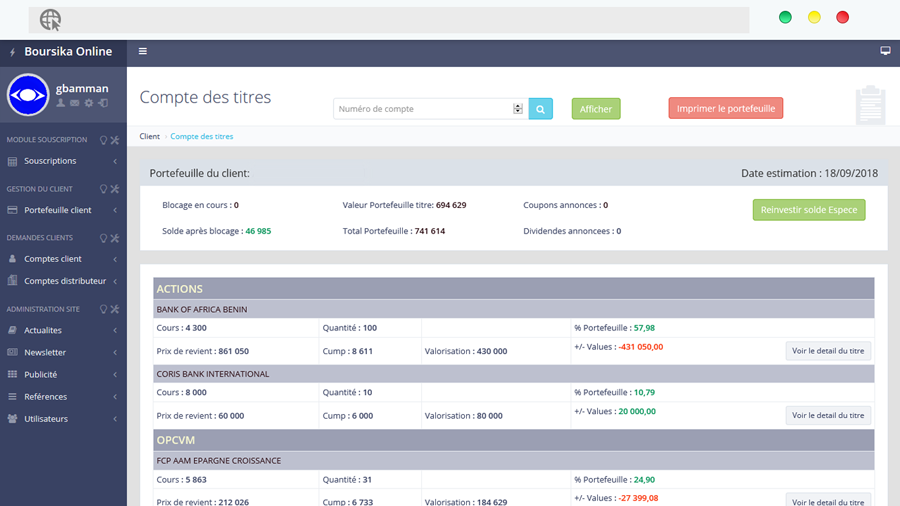The image size is (900, 506).
Task: Click the FCP AAM EPARGNE CROISSANCE row header
Action: (x=514, y=461)
